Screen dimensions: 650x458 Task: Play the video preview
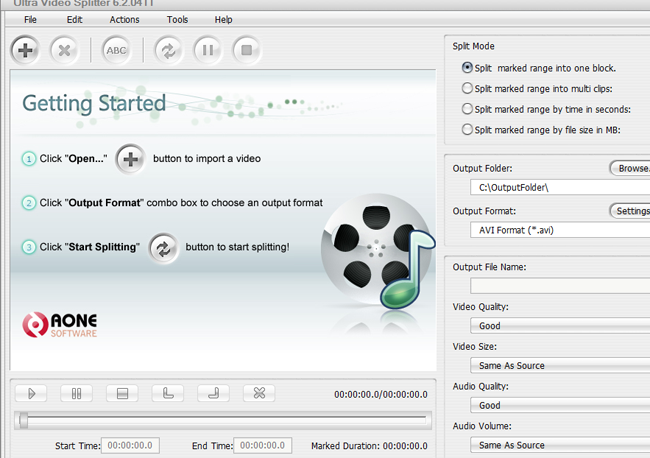tap(31, 393)
